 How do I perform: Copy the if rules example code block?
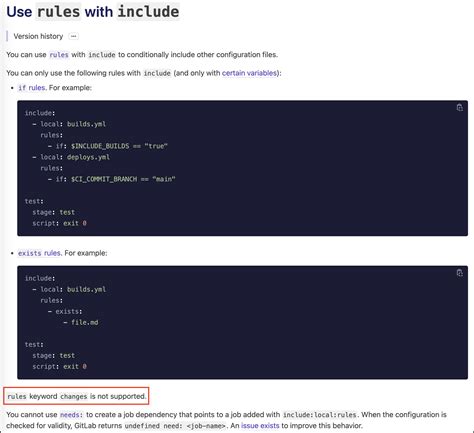pos(459,107)
